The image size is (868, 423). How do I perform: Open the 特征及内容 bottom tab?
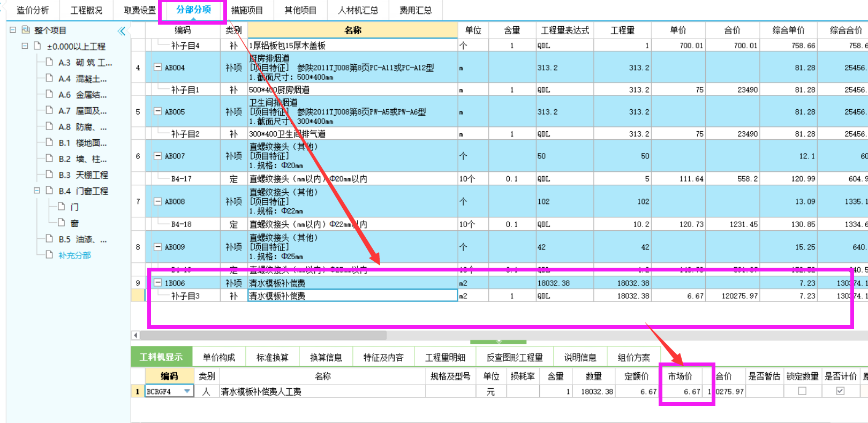pyautogui.click(x=383, y=357)
